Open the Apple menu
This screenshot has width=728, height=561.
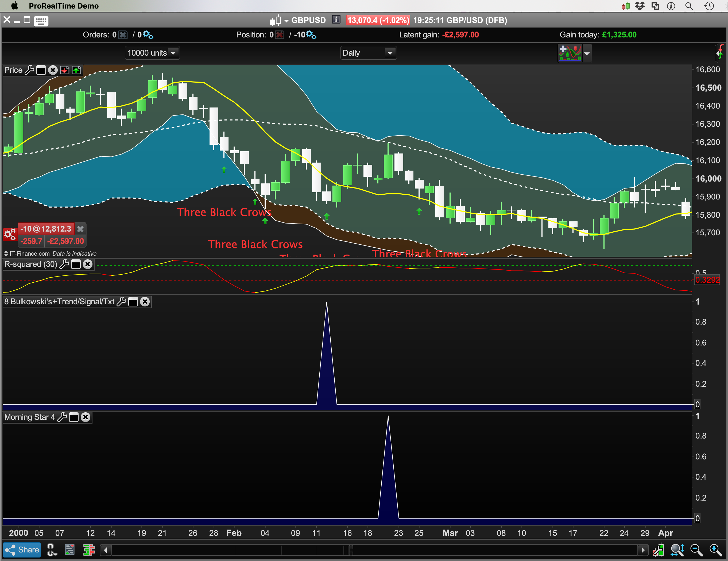pyautogui.click(x=14, y=6)
